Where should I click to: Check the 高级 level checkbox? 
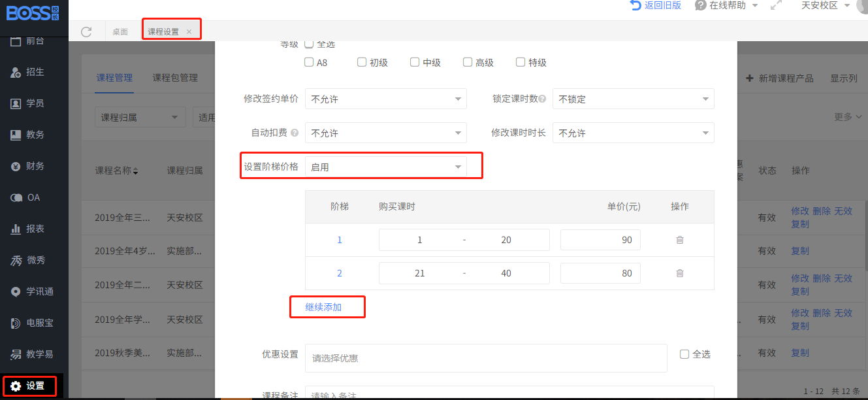(468, 63)
